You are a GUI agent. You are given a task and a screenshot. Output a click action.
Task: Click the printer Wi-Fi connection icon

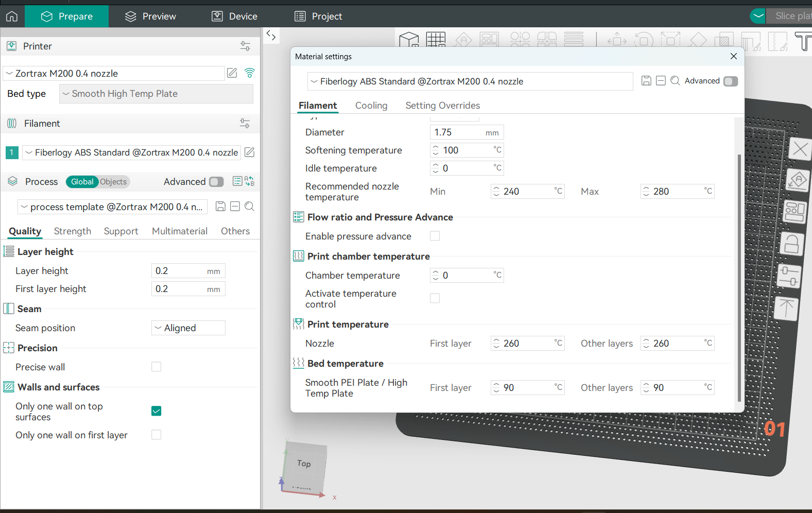250,73
